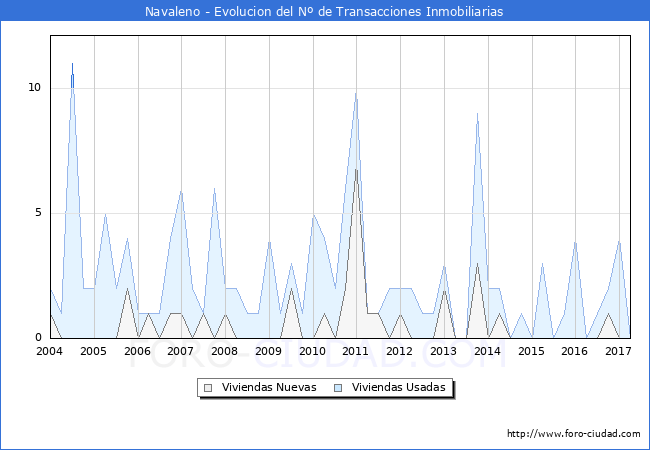Click the 2011 x-axis label
This screenshot has height=450, width=650.
(x=355, y=351)
